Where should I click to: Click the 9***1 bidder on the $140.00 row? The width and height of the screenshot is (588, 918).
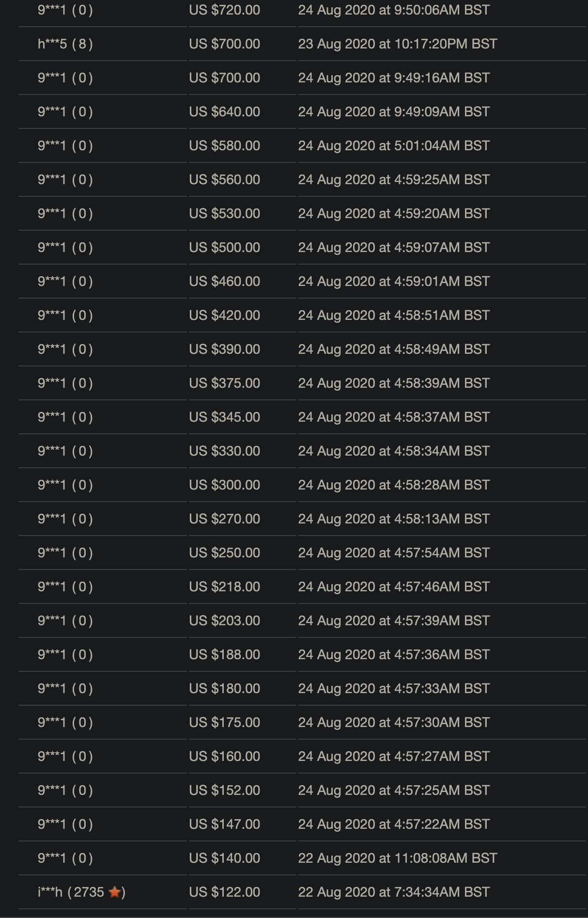(52, 858)
